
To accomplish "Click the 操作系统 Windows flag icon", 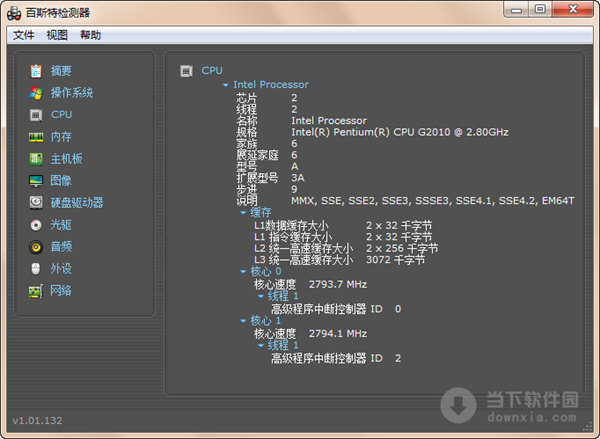I will point(36,93).
